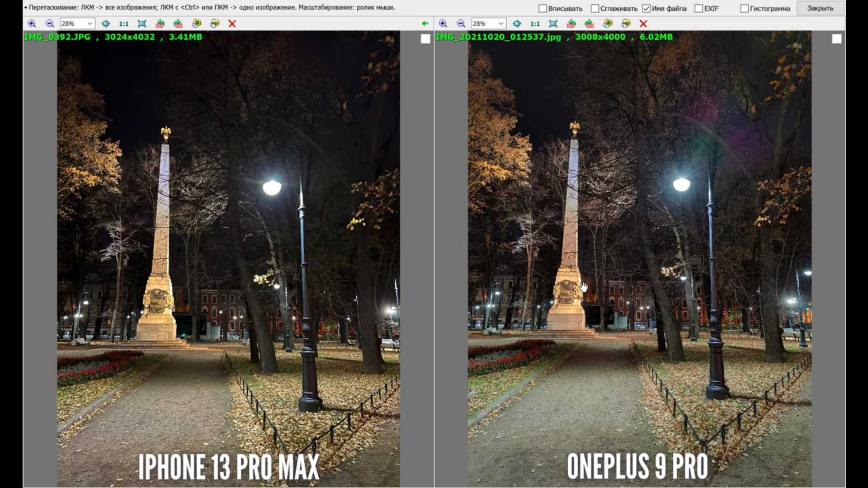Set left image to 1:1 actual size
Image resolution: width=868 pixels, height=488 pixels.
(123, 23)
